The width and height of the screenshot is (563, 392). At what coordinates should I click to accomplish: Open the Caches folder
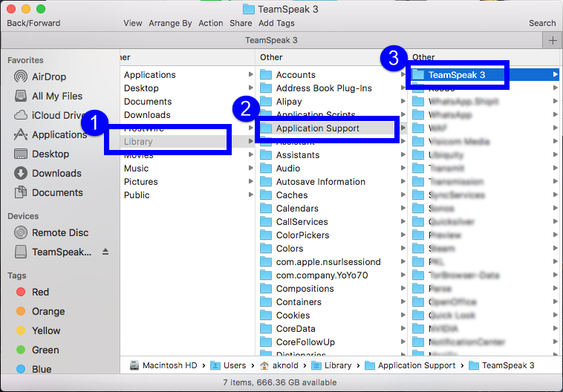[331, 195]
